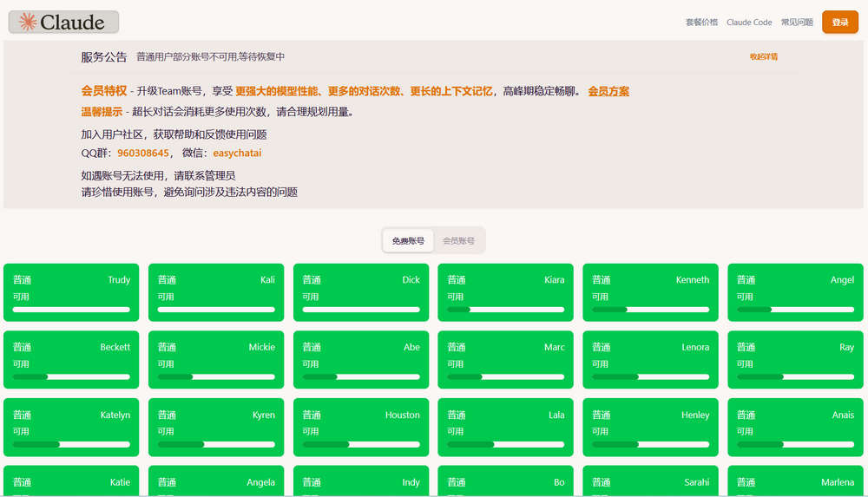Choose the Ray account card
This screenshot has height=497, width=868.
[x=795, y=360]
